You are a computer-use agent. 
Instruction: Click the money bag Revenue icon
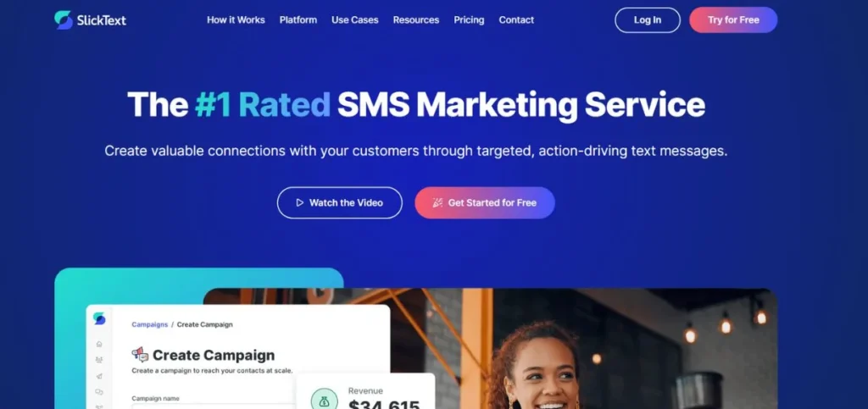click(x=325, y=401)
